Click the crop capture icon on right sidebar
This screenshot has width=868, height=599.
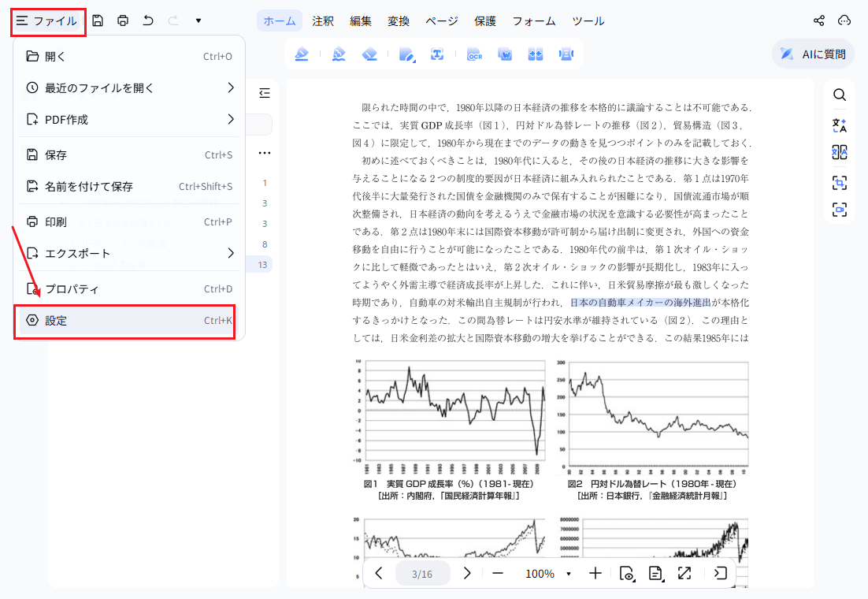[x=839, y=182]
